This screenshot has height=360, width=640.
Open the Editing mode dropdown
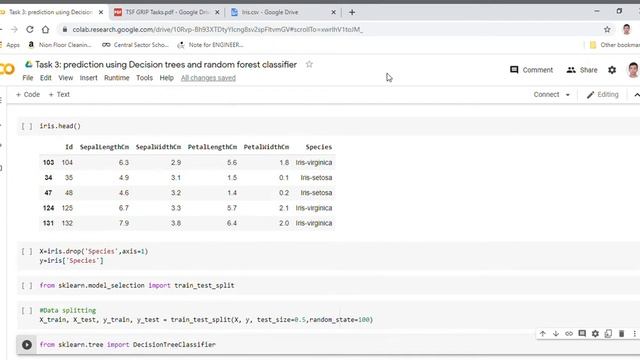602,95
